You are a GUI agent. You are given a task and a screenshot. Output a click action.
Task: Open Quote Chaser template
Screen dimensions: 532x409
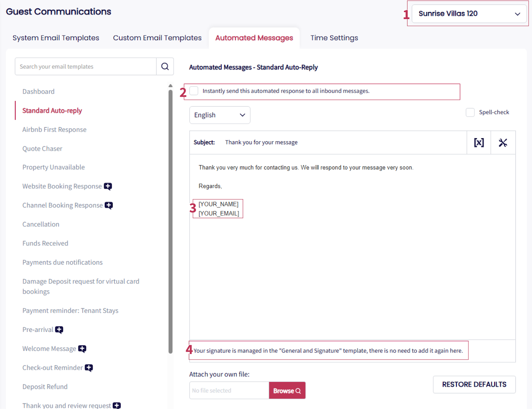42,149
